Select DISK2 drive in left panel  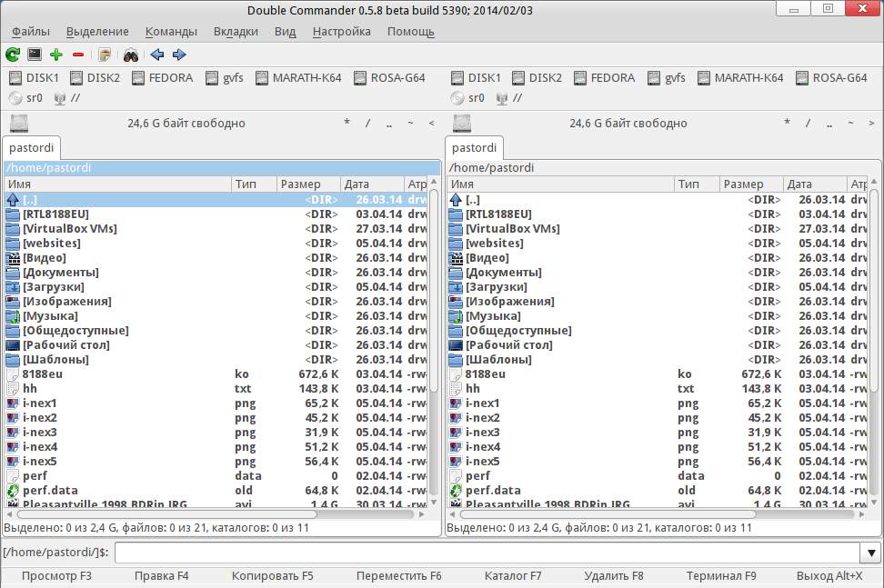tap(95, 78)
